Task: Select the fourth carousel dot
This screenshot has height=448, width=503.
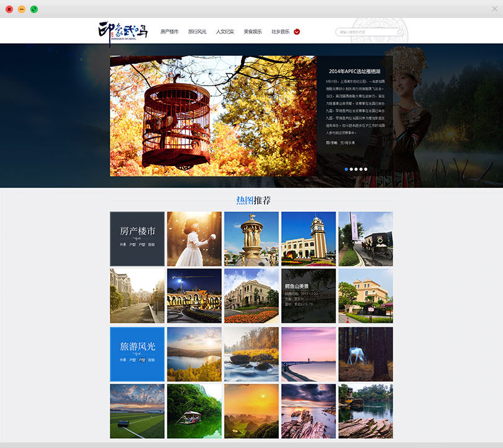Action: click(361, 169)
